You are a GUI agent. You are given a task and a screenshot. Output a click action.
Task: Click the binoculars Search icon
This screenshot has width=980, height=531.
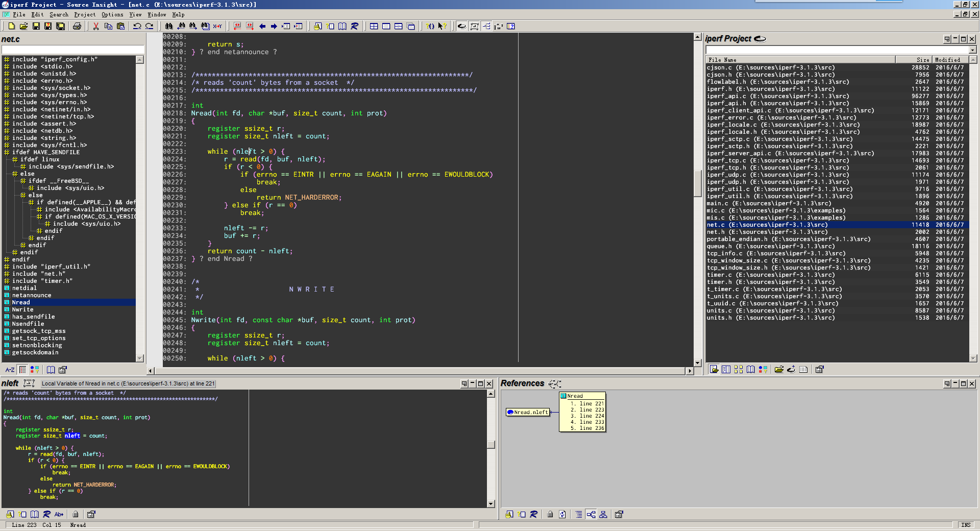coord(168,26)
